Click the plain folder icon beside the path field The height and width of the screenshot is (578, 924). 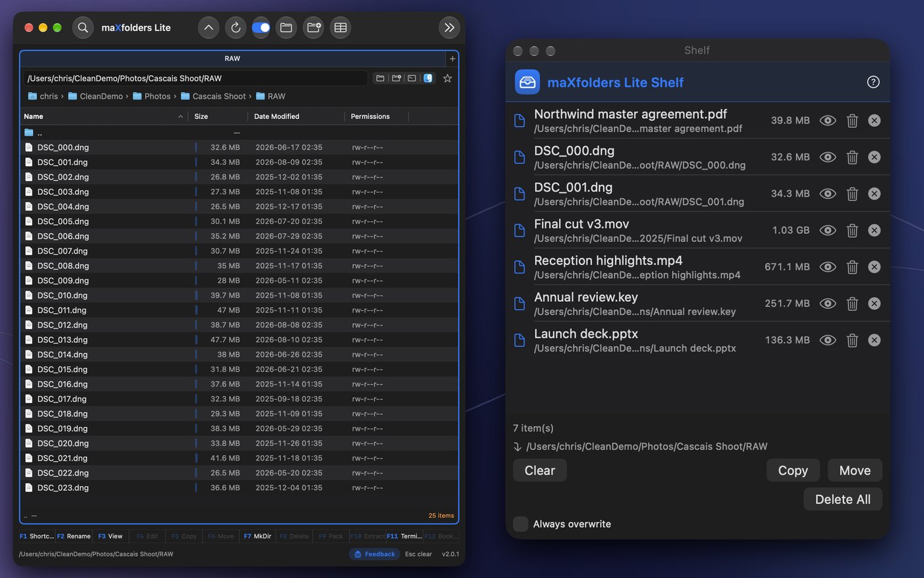tap(380, 78)
